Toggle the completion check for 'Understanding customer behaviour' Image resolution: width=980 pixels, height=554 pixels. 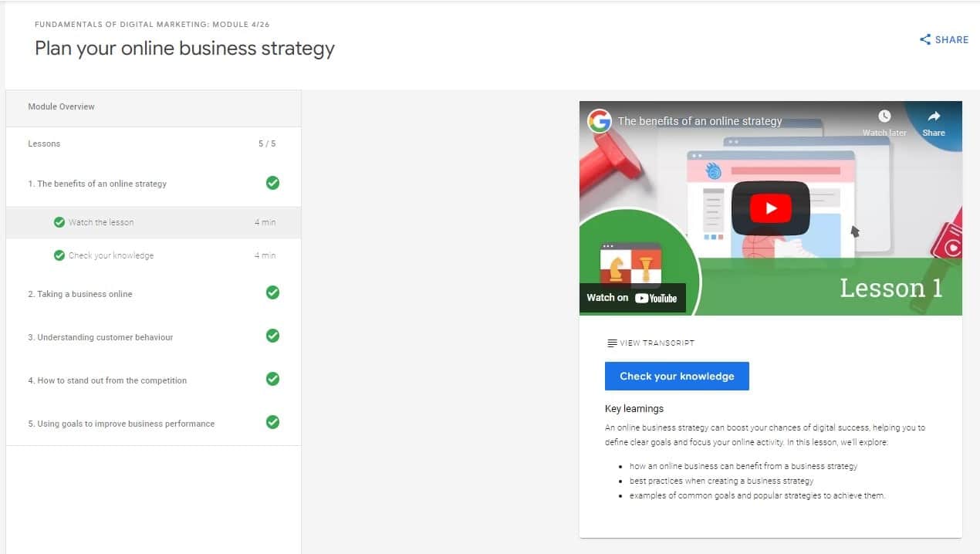click(272, 336)
